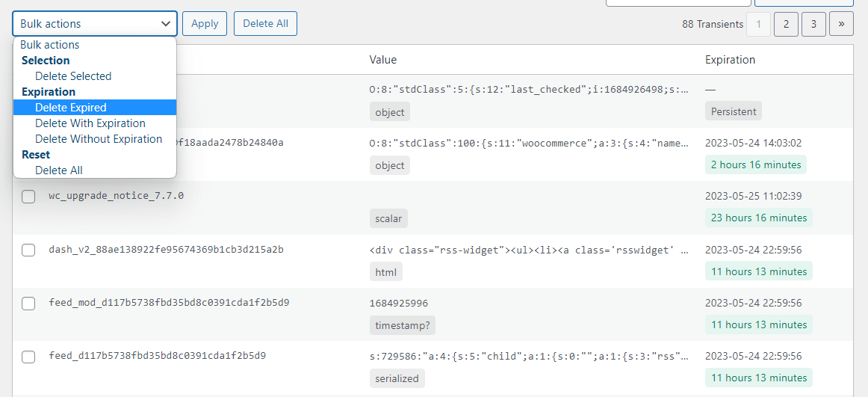Click the serialized type badge

tap(397, 379)
